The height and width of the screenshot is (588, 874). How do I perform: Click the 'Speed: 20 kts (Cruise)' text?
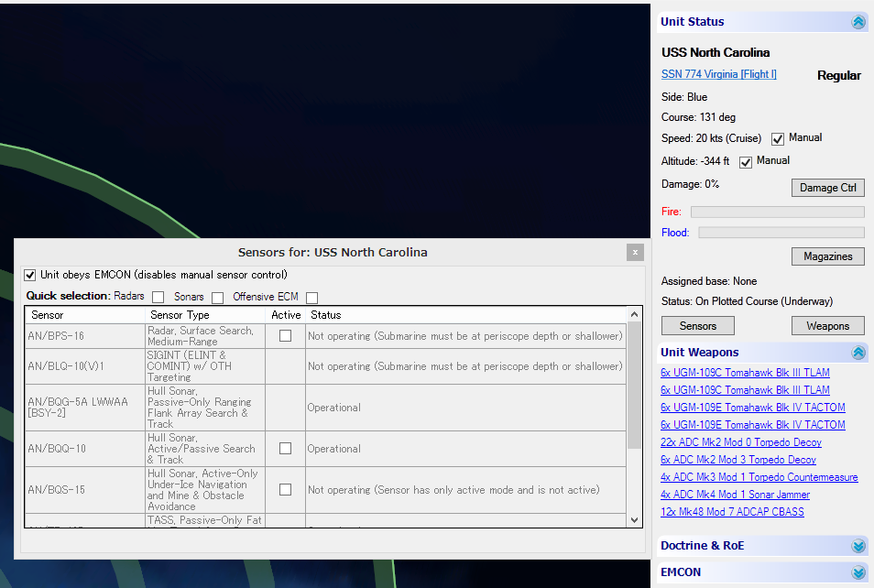click(x=711, y=138)
